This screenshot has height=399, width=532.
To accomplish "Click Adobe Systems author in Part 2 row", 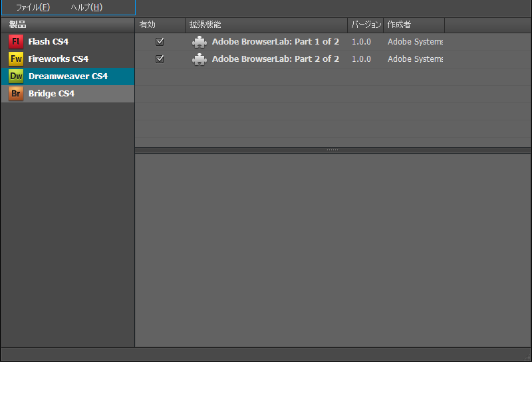I will (x=415, y=59).
